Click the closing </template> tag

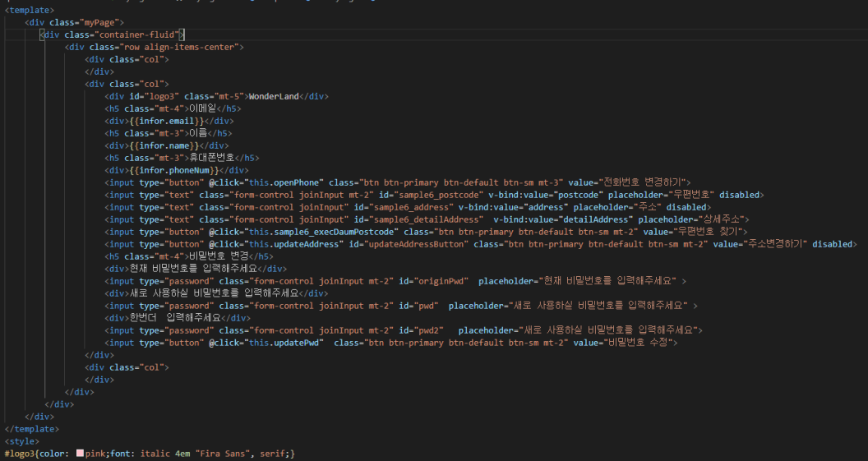(31, 429)
